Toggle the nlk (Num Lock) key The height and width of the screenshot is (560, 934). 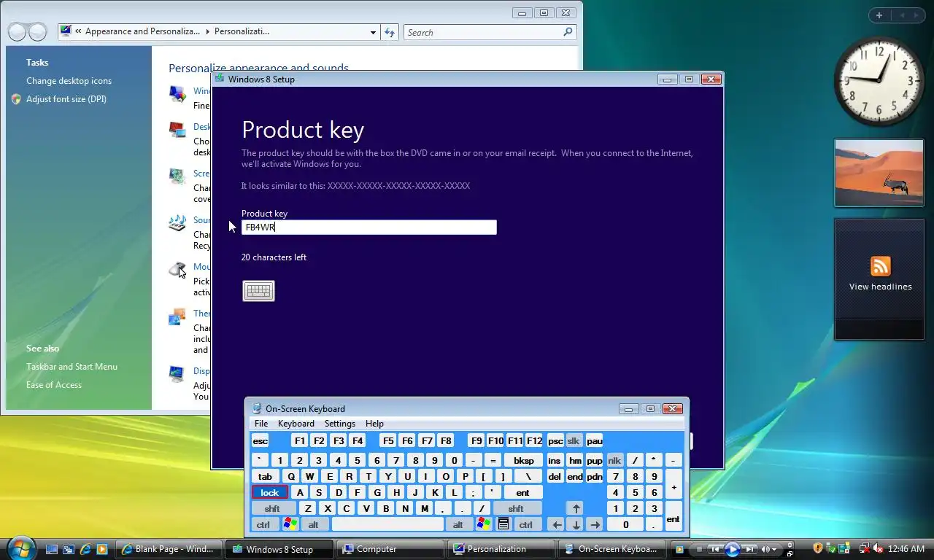[615, 460]
